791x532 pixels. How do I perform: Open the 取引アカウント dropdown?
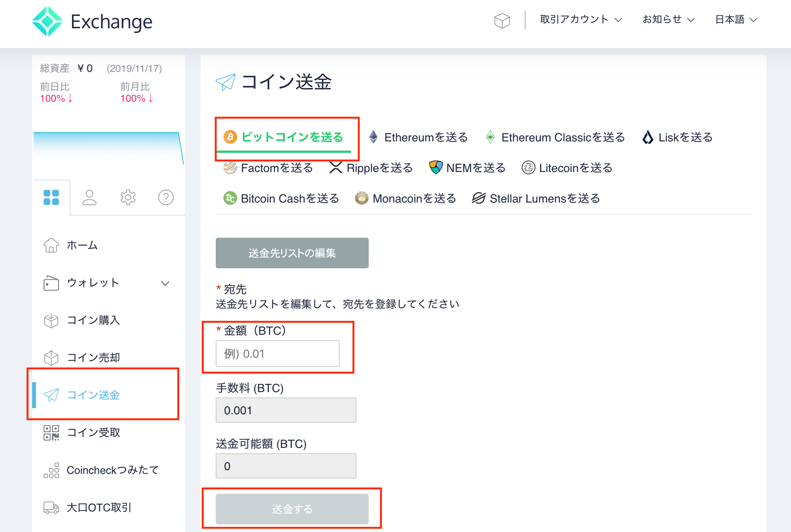[x=581, y=19]
